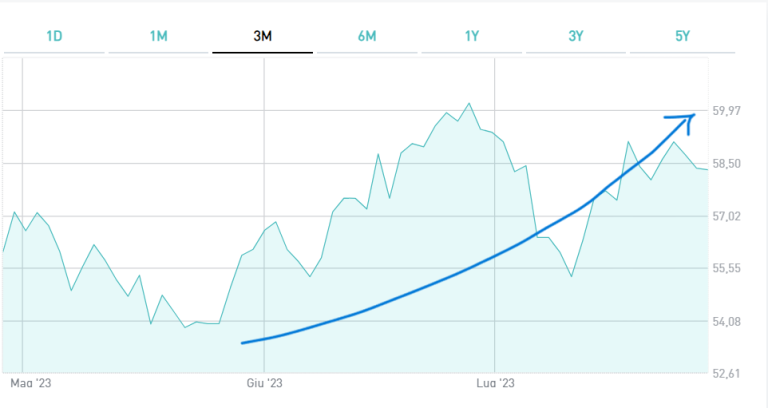This screenshot has height=408, width=768.
Task: Click the active 3M tab
Action: [x=262, y=36]
